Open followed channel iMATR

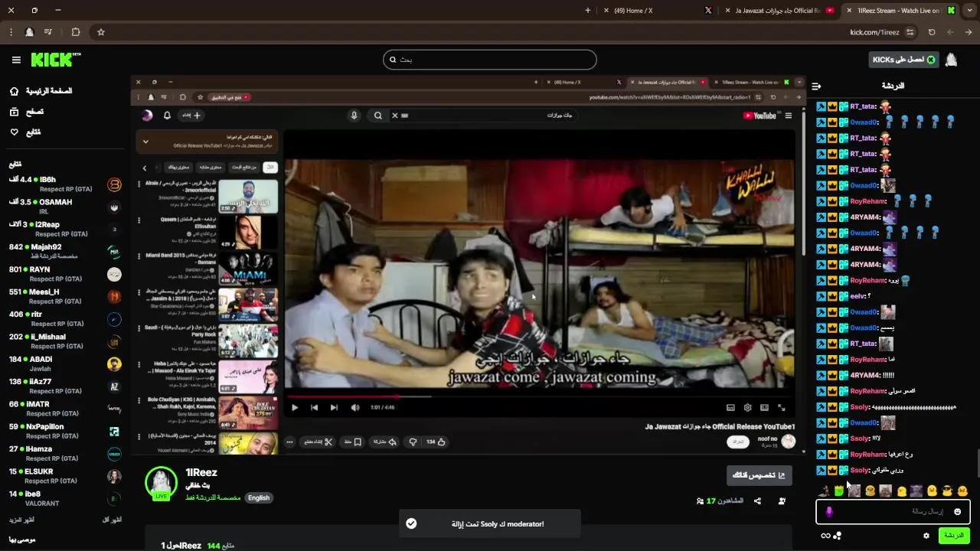click(64, 409)
